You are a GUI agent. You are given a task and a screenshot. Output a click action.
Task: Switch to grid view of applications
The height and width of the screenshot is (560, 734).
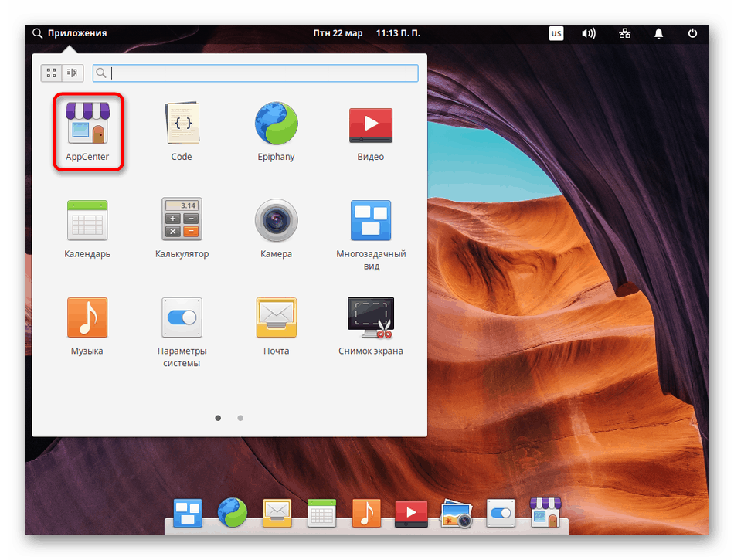(52, 73)
